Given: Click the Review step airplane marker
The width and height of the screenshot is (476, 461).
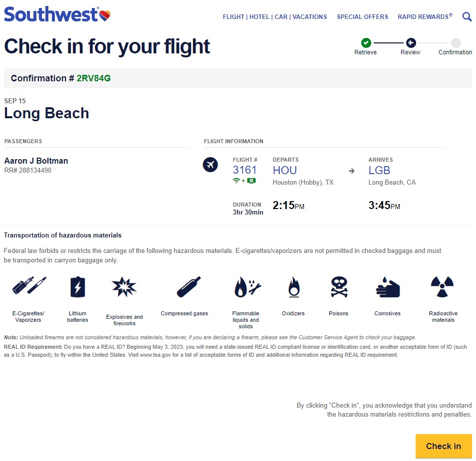Looking at the screenshot, I should (x=411, y=43).
